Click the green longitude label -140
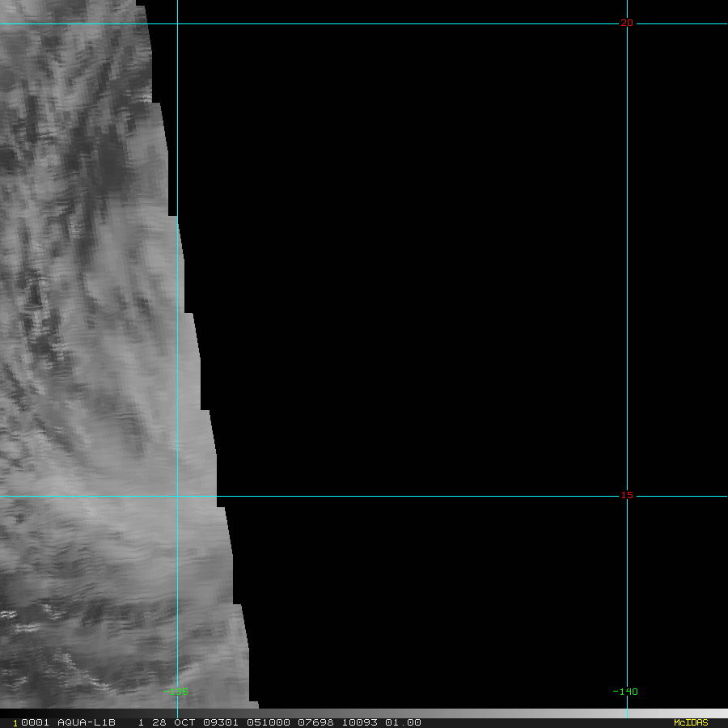This screenshot has height=728, width=728. click(x=625, y=692)
